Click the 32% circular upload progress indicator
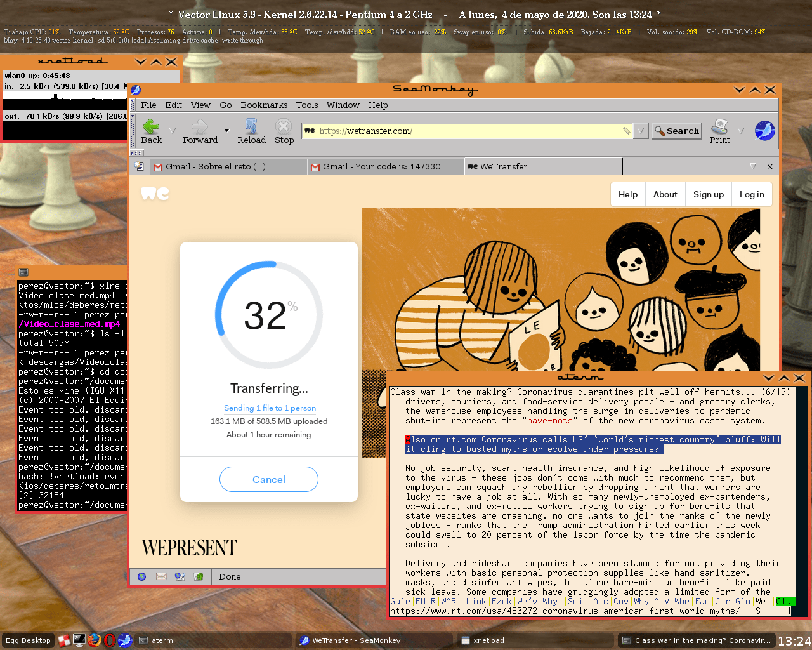 [269, 315]
